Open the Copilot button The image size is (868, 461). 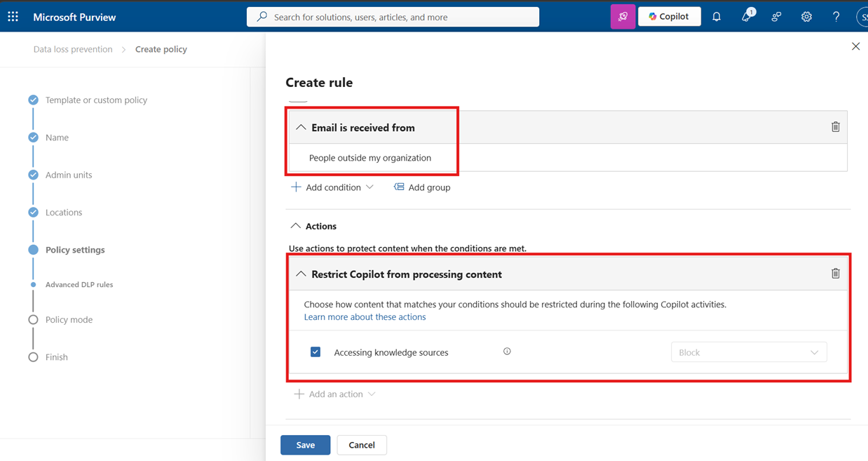pos(670,16)
